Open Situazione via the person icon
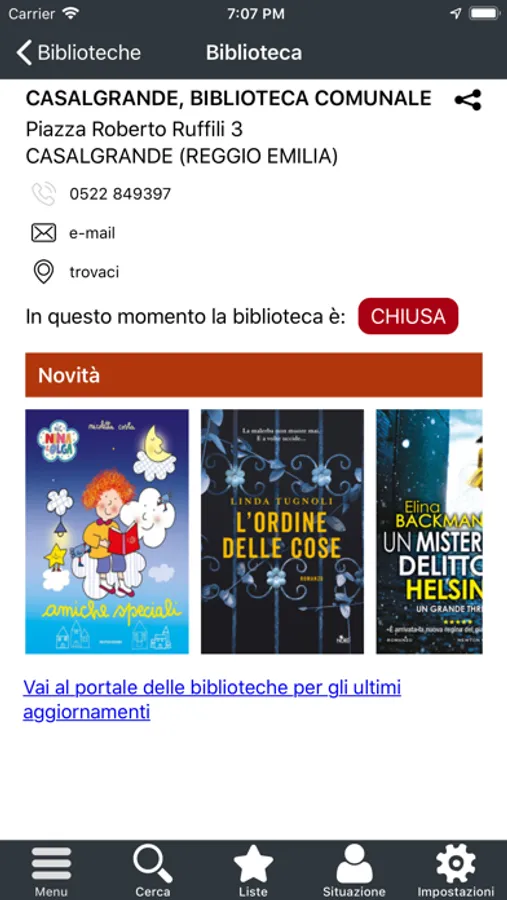The height and width of the screenshot is (900, 507). [354, 864]
